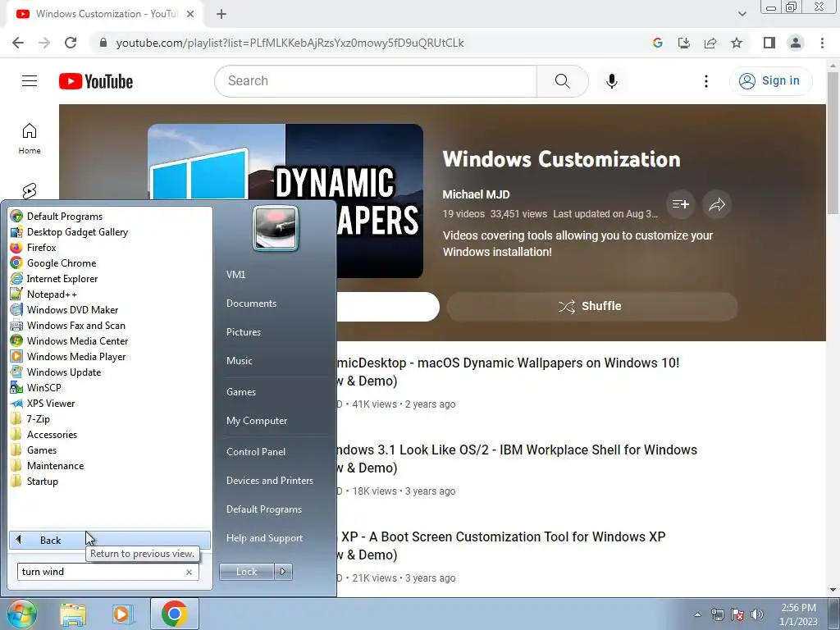Go back in browser history
The height and width of the screenshot is (630, 840).
pos(18,43)
